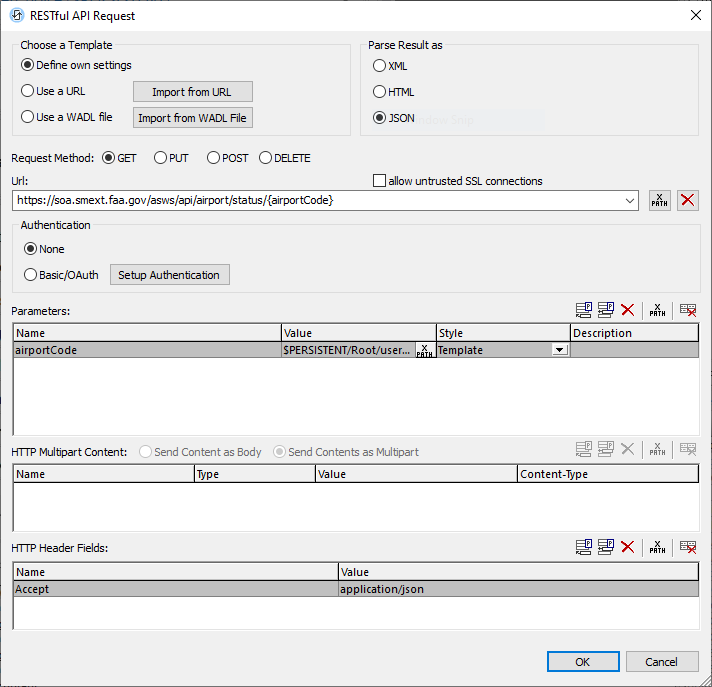Choose XML as parse result format
Viewport: 712px width, 687px height.
pos(379,66)
